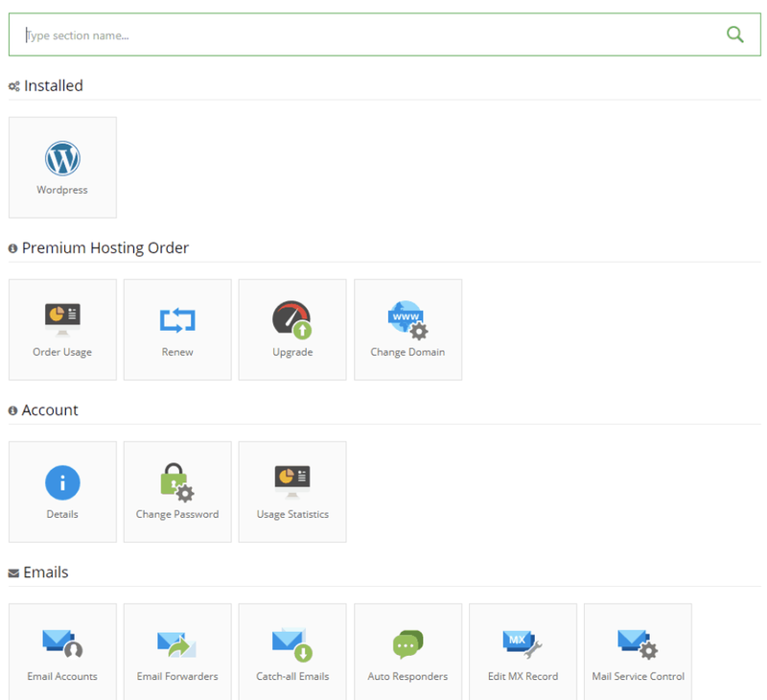
Task: Click the Premium Hosting Order heading
Action: (x=105, y=248)
